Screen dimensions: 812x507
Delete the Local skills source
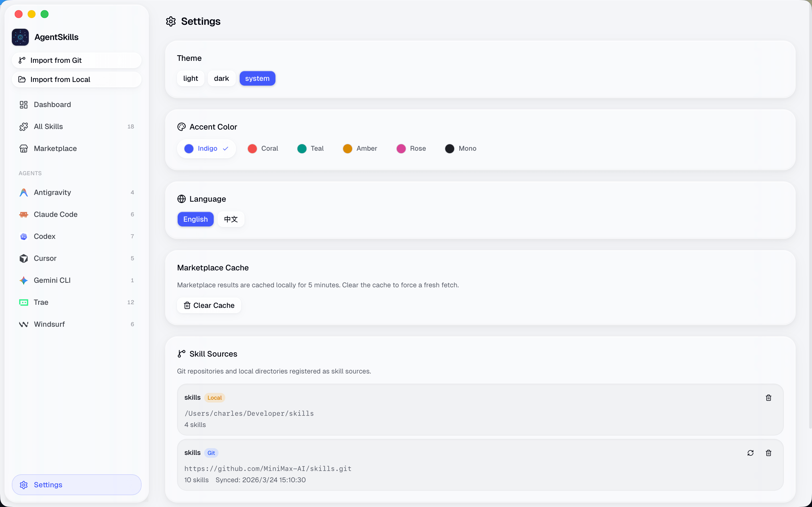click(768, 398)
